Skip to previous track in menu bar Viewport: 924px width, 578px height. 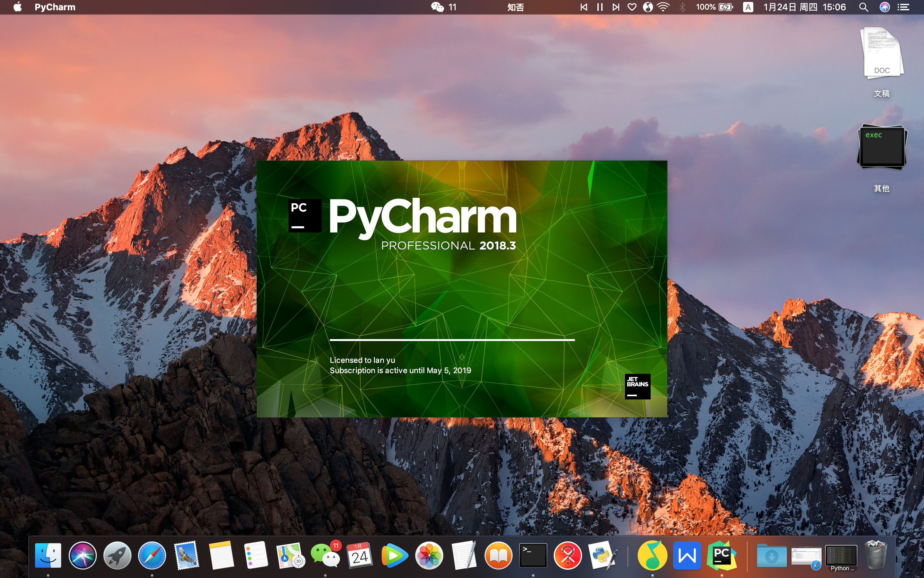click(584, 7)
